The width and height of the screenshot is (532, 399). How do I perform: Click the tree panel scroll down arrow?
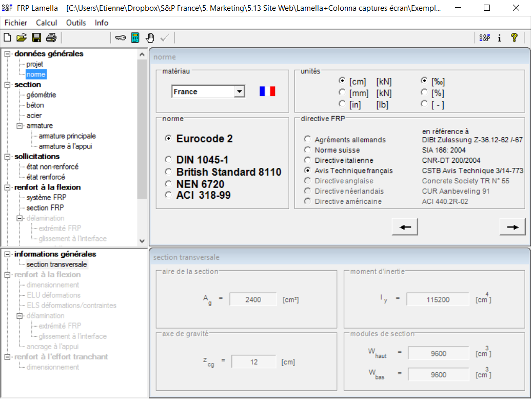[x=142, y=240]
